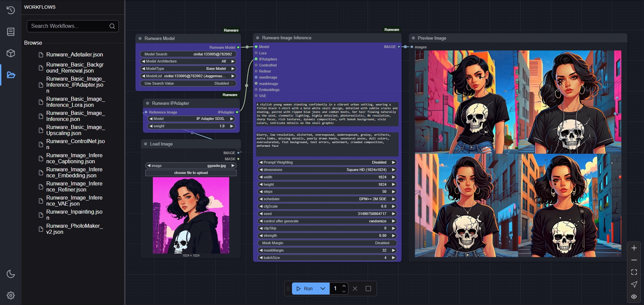Click the Model Search text field
This screenshot has height=305, width=644.
[x=188, y=54]
